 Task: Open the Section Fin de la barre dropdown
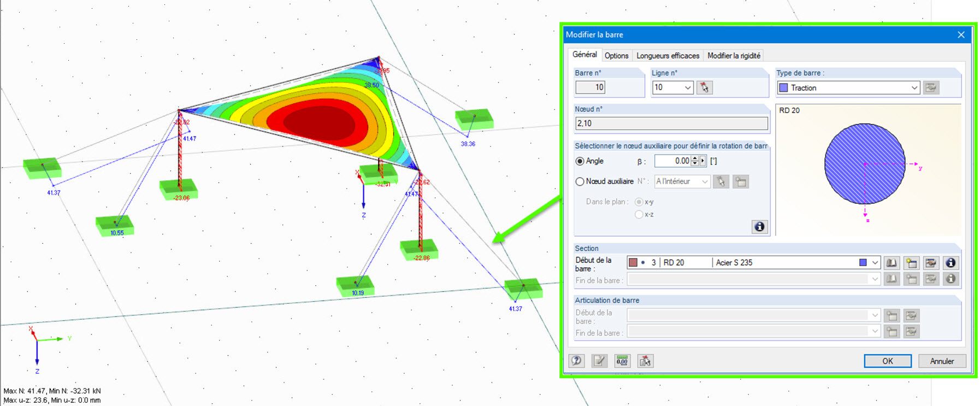tap(875, 279)
